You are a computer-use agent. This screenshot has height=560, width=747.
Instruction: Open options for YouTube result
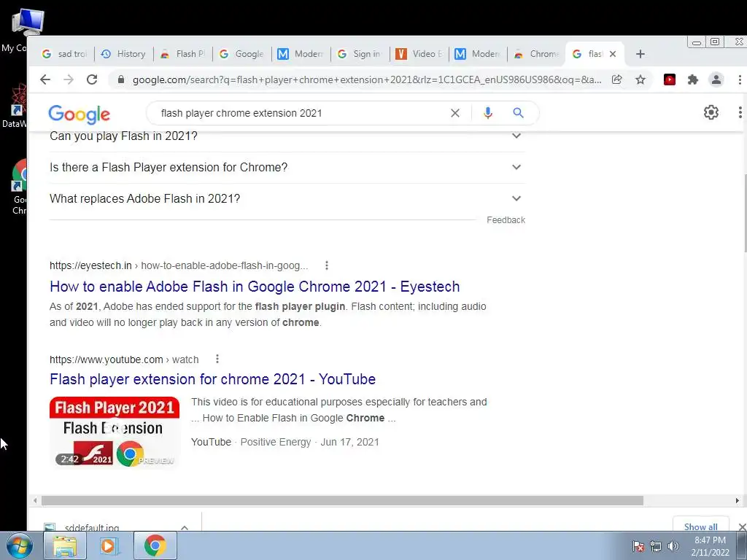(x=217, y=359)
